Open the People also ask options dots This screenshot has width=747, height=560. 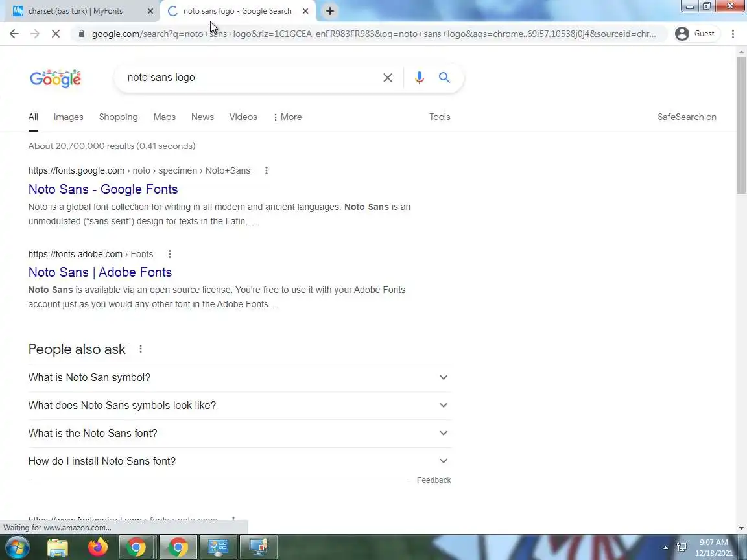141,349
